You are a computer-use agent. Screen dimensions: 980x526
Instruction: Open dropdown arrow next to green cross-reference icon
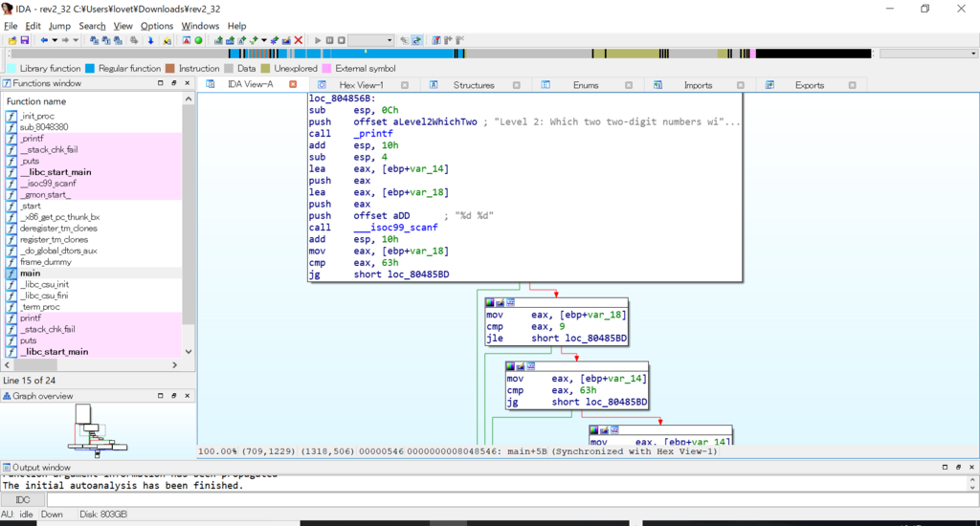[x=264, y=40]
